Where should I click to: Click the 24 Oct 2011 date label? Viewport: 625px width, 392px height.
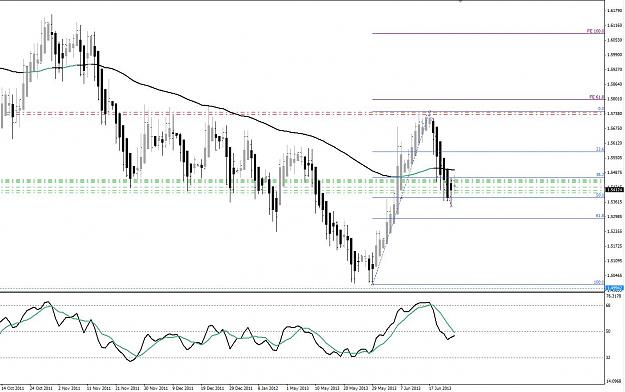point(41,388)
